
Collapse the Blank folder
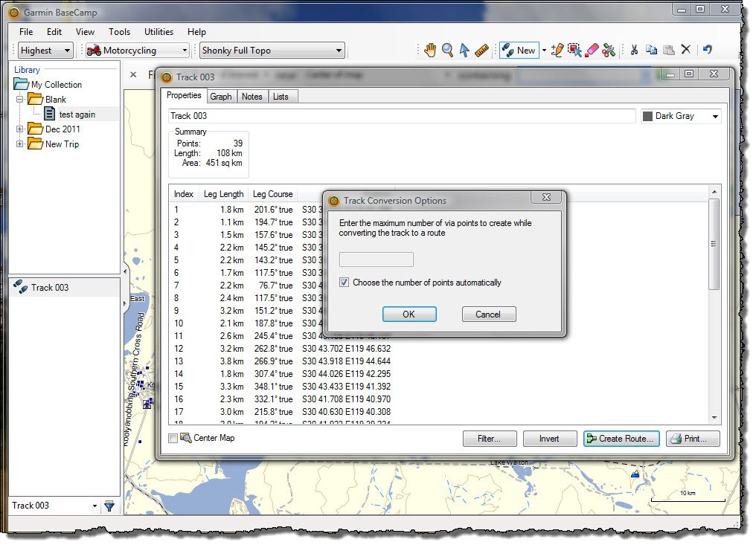(20, 100)
